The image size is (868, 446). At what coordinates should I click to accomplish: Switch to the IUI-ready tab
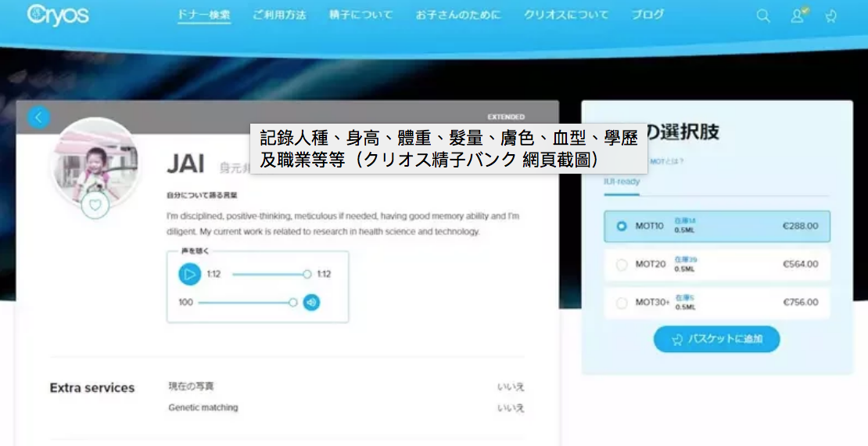click(622, 182)
